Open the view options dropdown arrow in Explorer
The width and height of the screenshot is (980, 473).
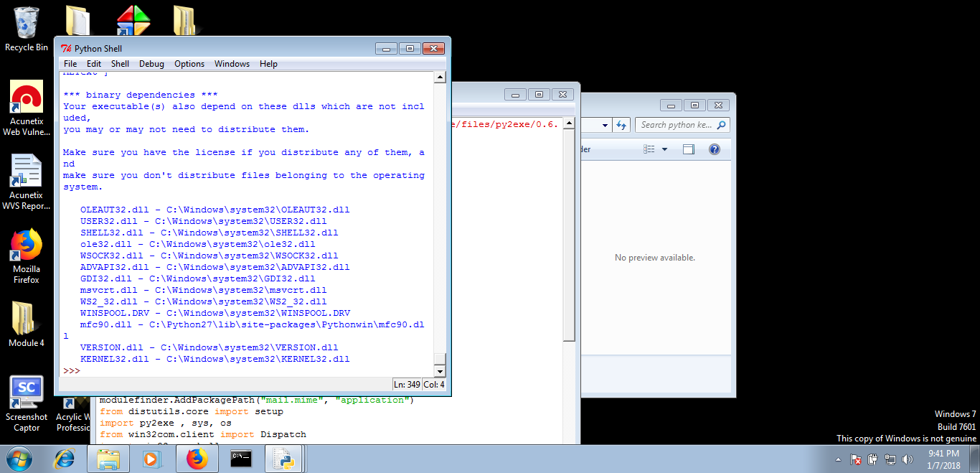[x=664, y=149]
